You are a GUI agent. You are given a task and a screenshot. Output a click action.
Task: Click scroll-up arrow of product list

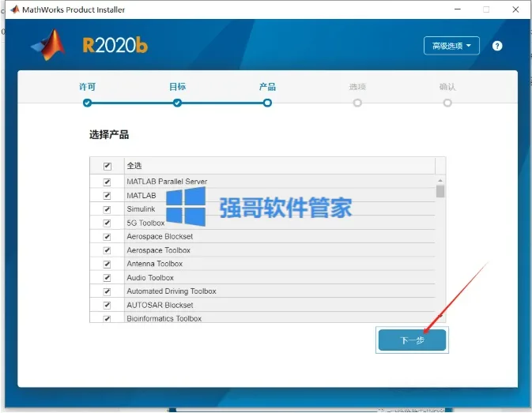(440, 181)
